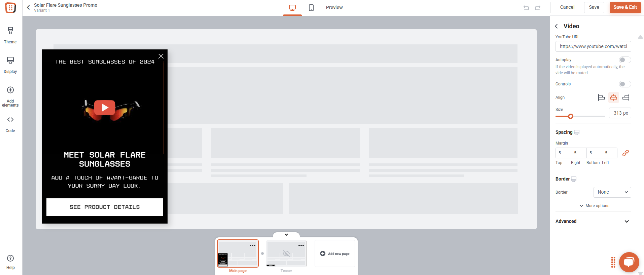The width and height of the screenshot is (644, 275).
Task: Edit the Size pixel value field
Action: [x=620, y=113]
